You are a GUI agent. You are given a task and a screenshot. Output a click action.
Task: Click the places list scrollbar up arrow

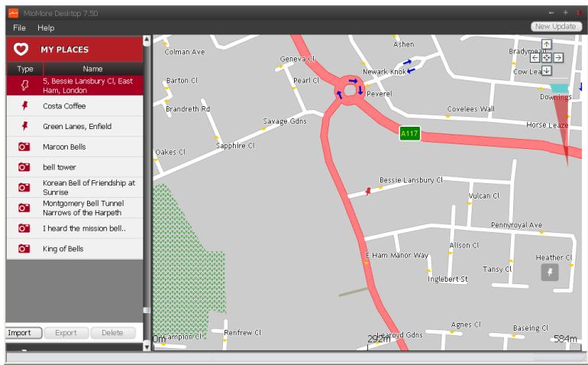click(147, 40)
